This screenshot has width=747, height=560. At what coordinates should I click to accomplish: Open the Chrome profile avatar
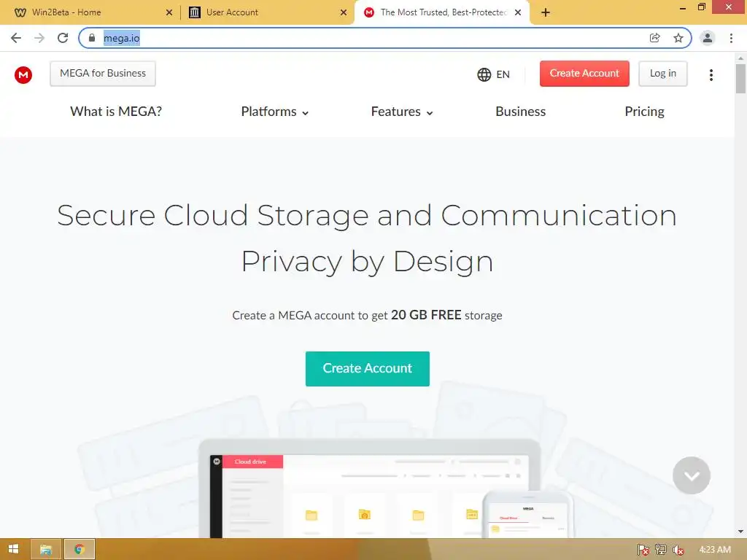708,38
